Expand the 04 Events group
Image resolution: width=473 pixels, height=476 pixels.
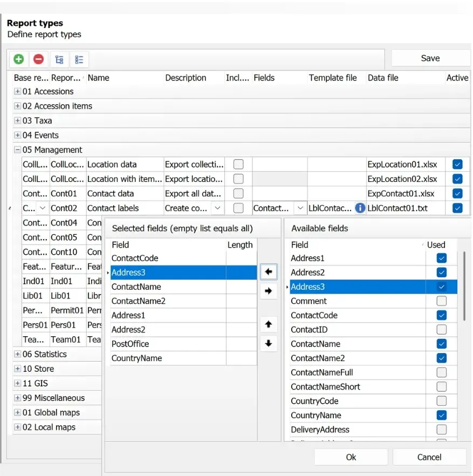(18, 135)
